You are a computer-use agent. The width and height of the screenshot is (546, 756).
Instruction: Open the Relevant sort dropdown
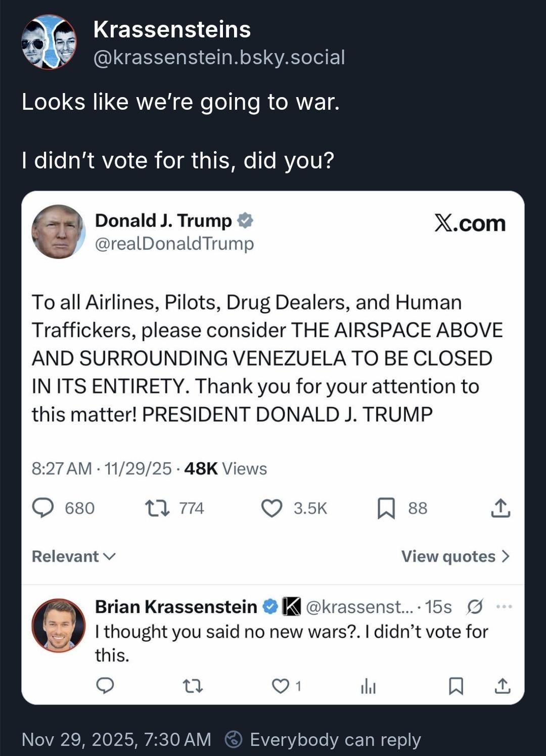(74, 556)
